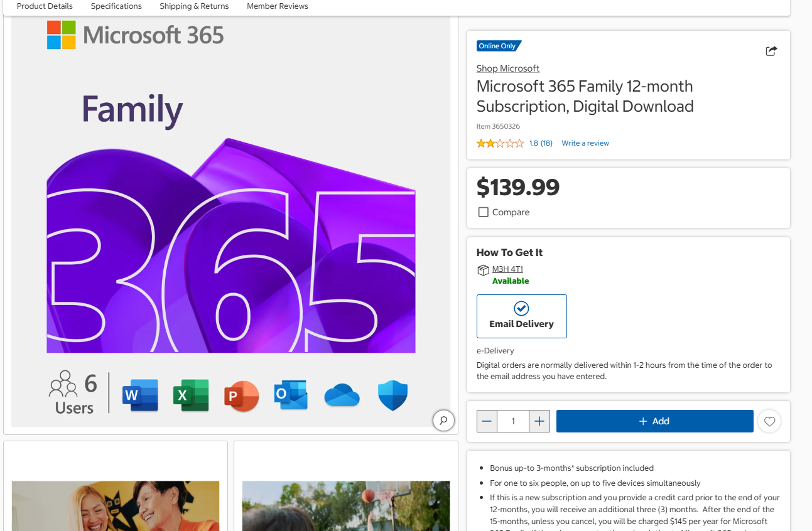The image size is (812, 531).
Task: Click the 'Digital orders are normally delivered' text
Action: click(624, 371)
